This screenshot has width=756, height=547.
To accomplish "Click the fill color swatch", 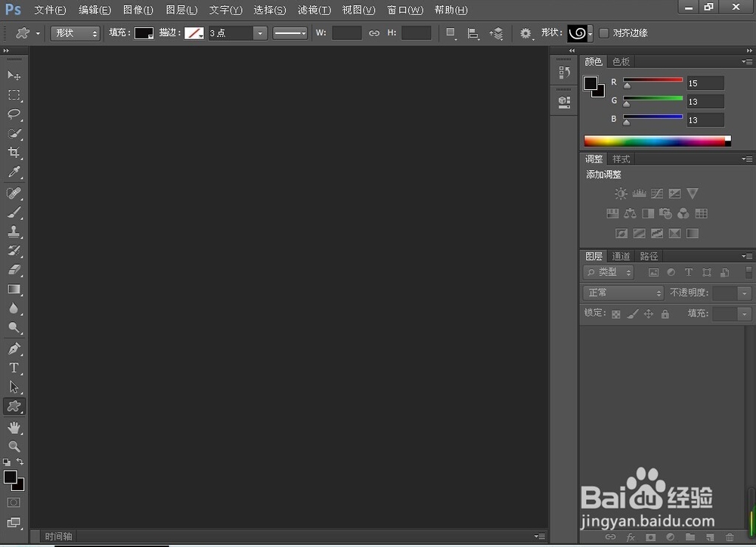I will point(144,32).
